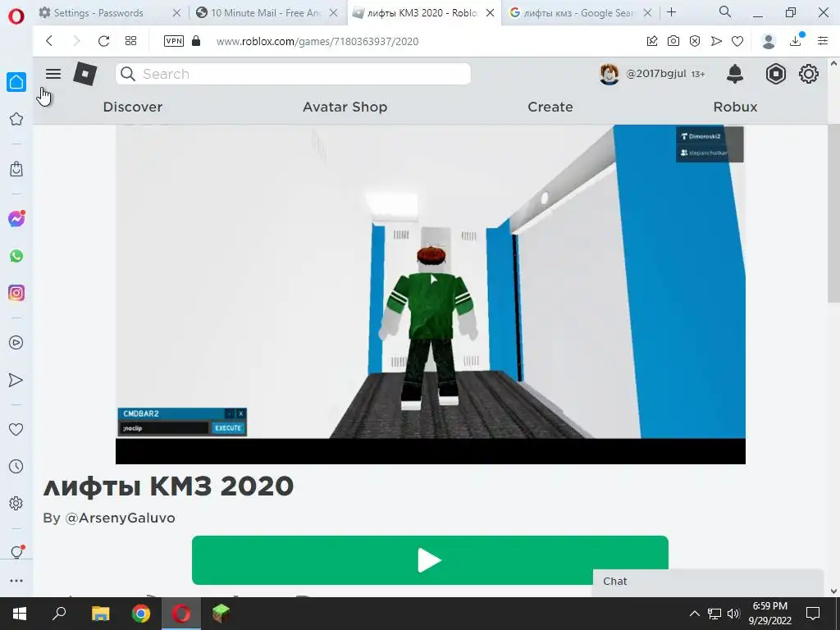Open the sidebar three-dots more menu
Viewport: 840px width, 630px height.
tap(16, 580)
